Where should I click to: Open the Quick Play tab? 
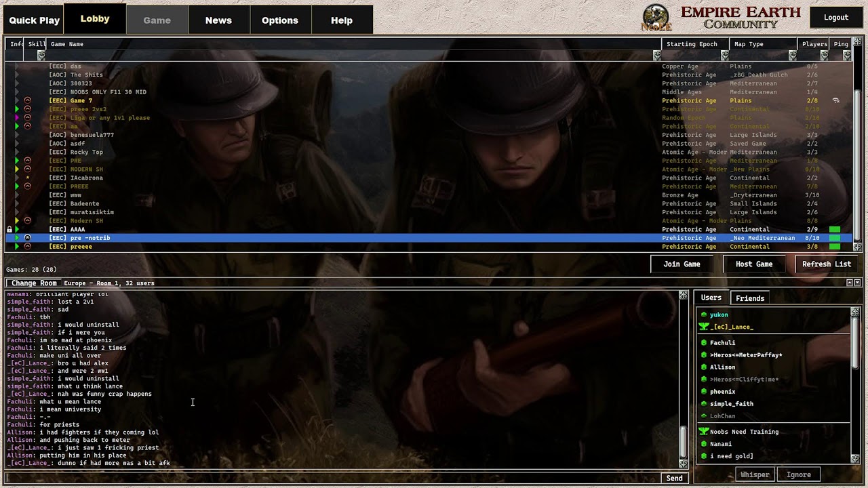pos(35,20)
